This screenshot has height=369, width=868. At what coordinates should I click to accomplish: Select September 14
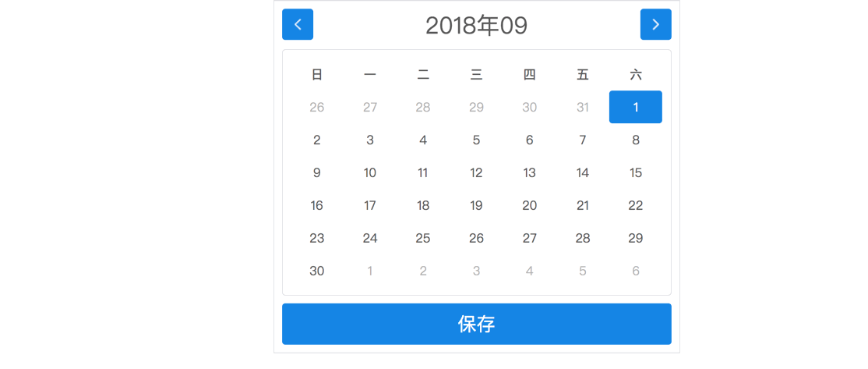(582, 173)
